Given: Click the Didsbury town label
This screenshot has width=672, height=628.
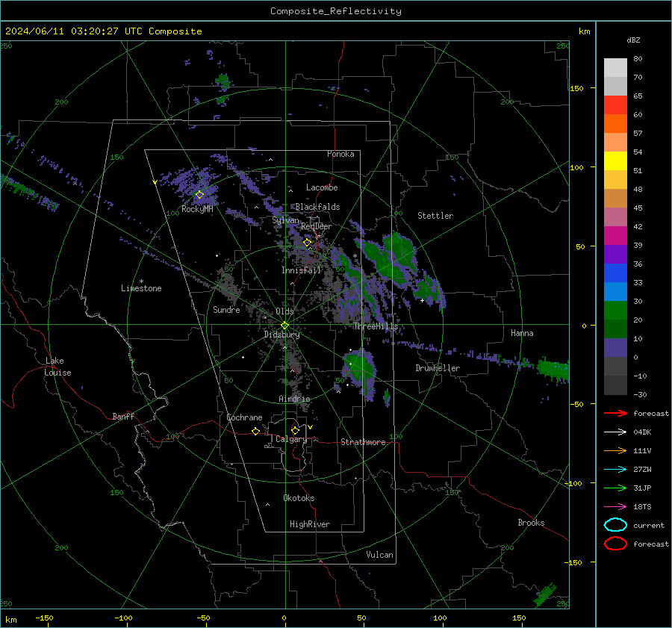Looking at the screenshot, I should point(281,335).
